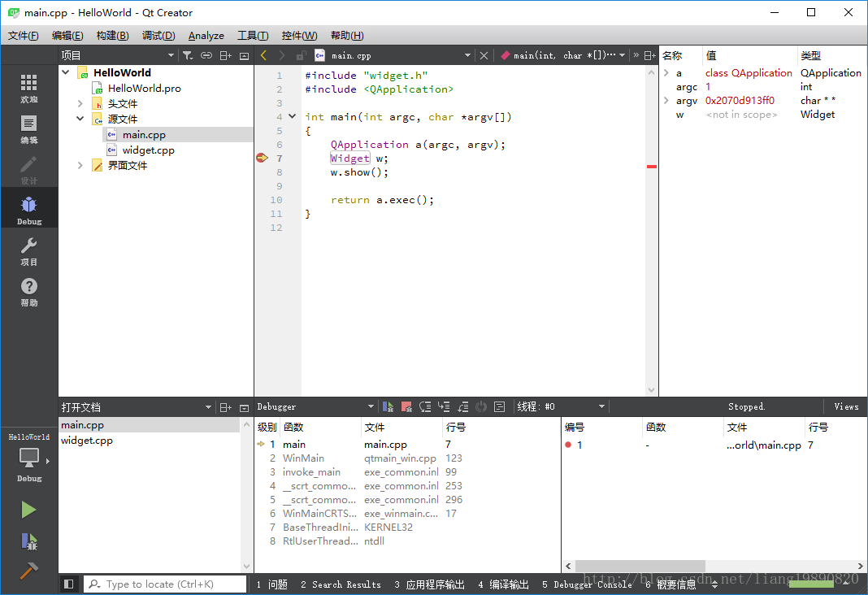Select HelloWorld.pro in the project tree

(144, 88)
